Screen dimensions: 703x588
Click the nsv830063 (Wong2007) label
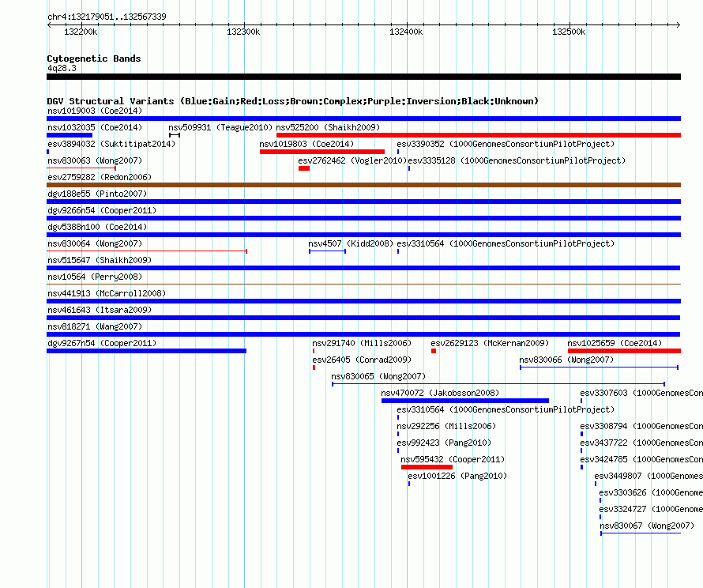click(x=95, y=160)
